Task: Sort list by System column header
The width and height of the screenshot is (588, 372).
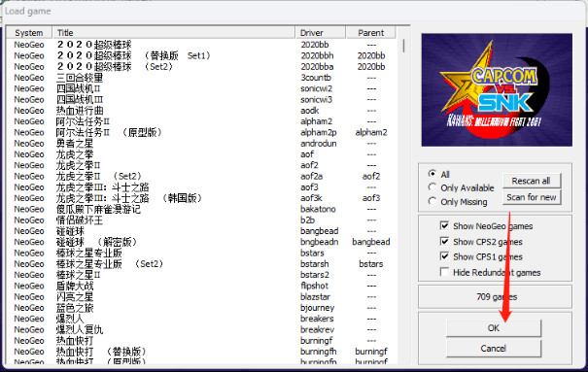Action: click(29, 33)
